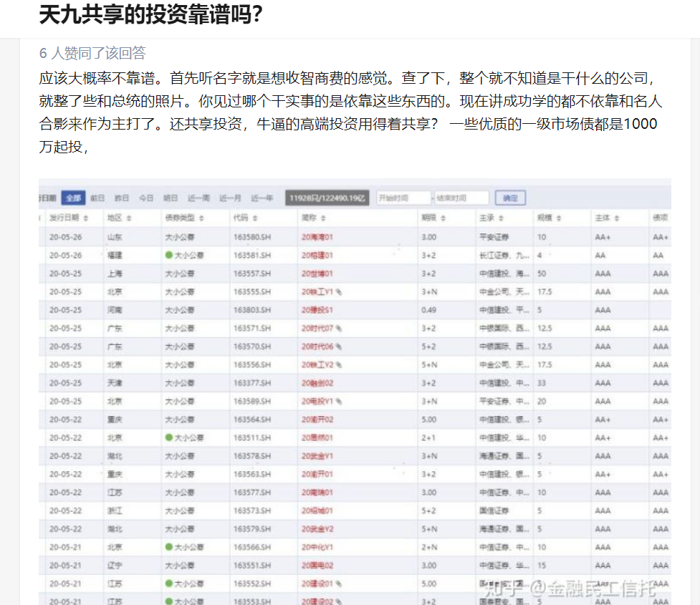The height and width of the screenshot is (605, 700).
Task: Click pencil icon in 163555.SH row
Action: [x=339, y=292]
